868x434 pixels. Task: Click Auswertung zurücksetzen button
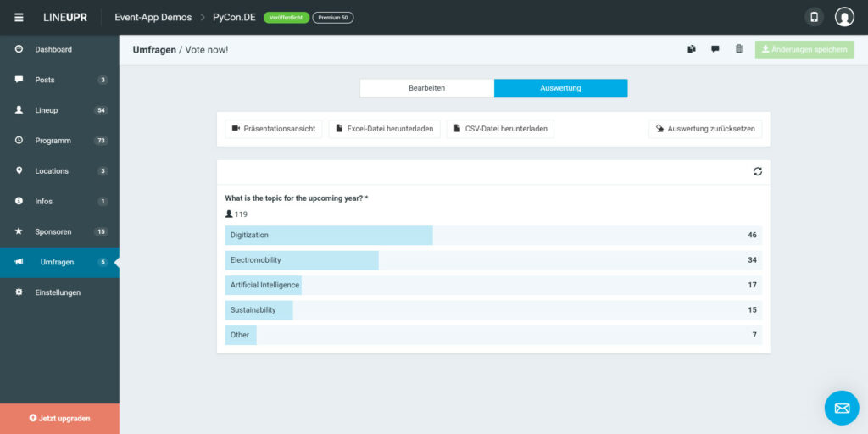pyautogui.click(x=705, y=129)
